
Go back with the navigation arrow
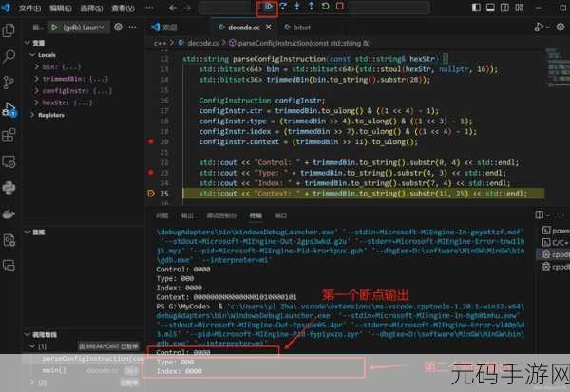tap(173, 8)
